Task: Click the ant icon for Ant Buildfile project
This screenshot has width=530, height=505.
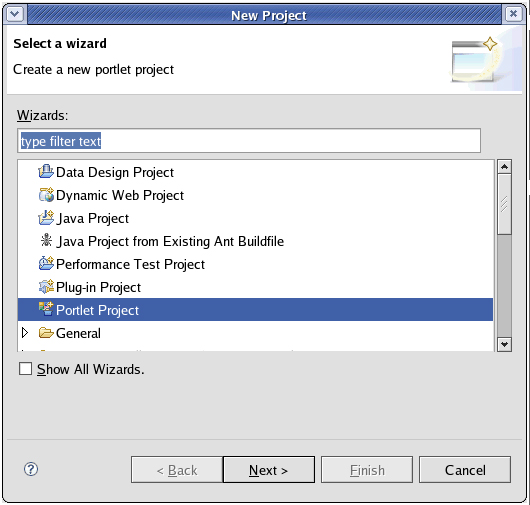Action: point(46,241)
